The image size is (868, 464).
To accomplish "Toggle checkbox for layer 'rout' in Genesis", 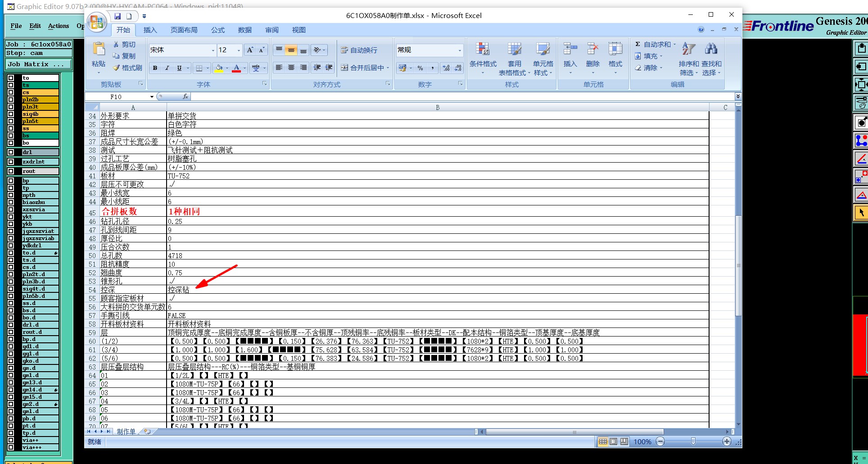I will coord(11,171).
